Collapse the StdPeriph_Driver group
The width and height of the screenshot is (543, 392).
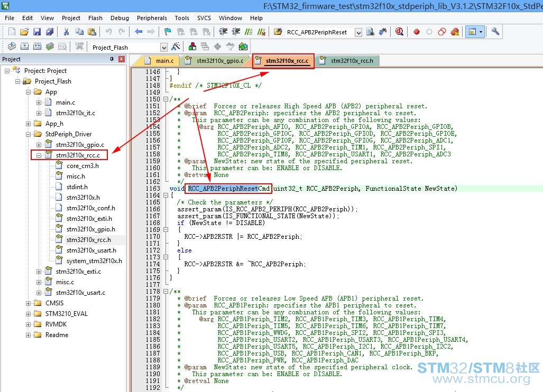point(29,134)
